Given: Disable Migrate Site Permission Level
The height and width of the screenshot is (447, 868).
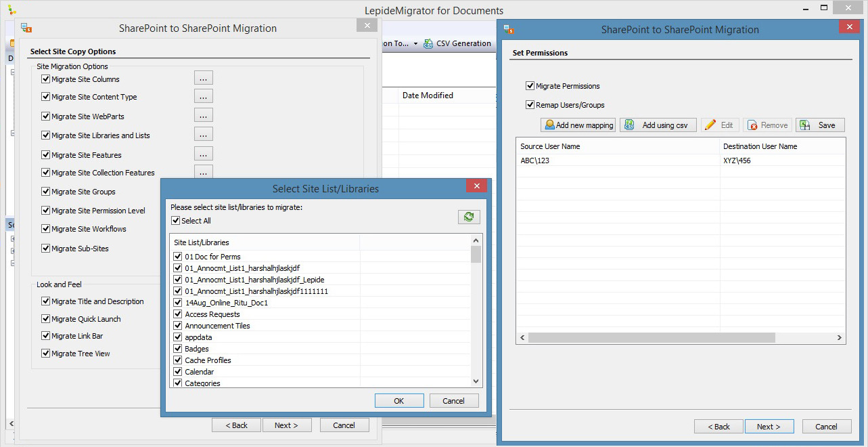Looking at the screenshot, I should coord(46,210).
